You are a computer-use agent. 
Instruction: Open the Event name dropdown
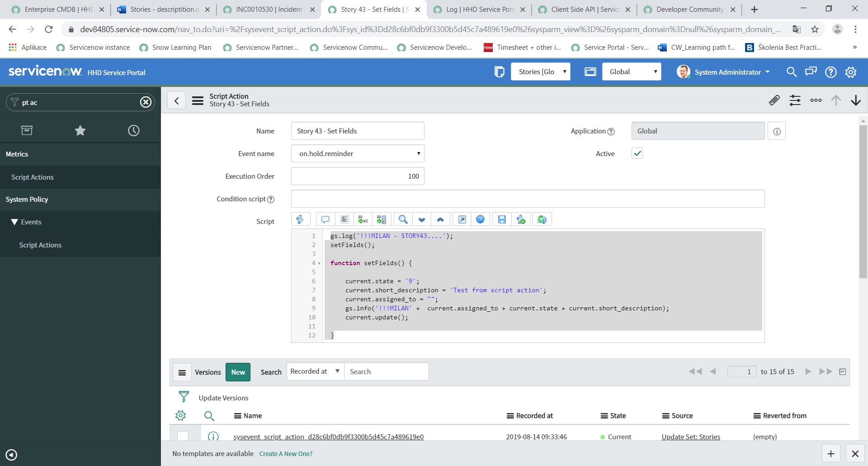(358, 153)
